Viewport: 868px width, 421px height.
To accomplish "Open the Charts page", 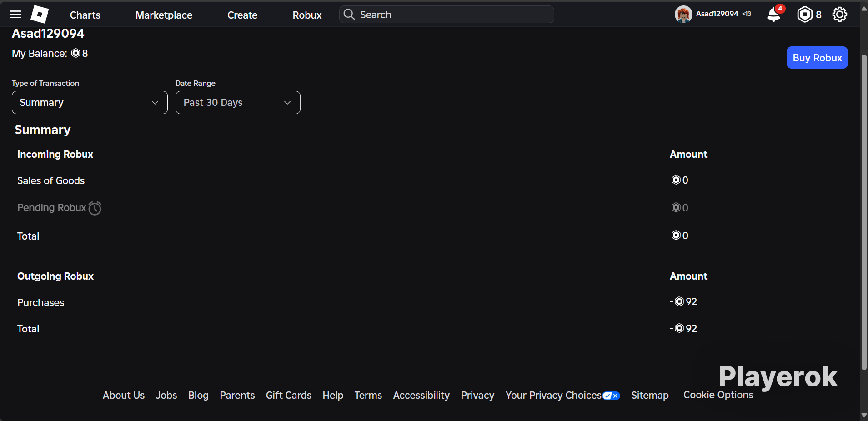I will click(x=85, y=15).
